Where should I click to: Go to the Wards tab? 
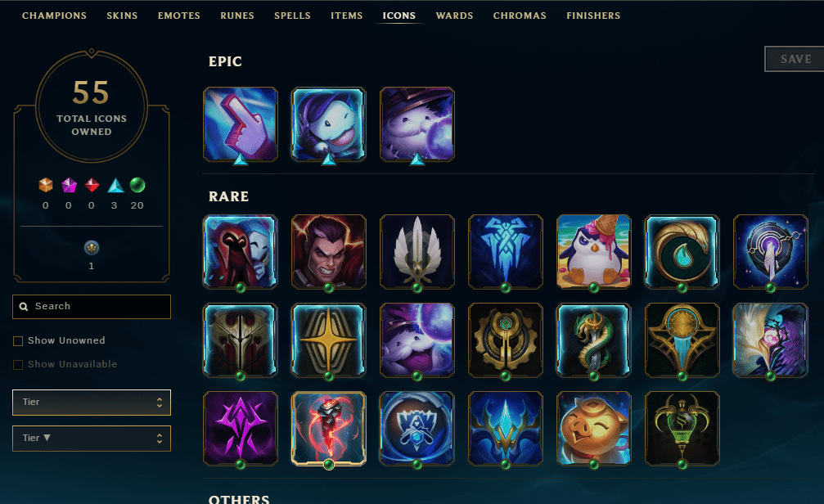[x=454, y=16]
